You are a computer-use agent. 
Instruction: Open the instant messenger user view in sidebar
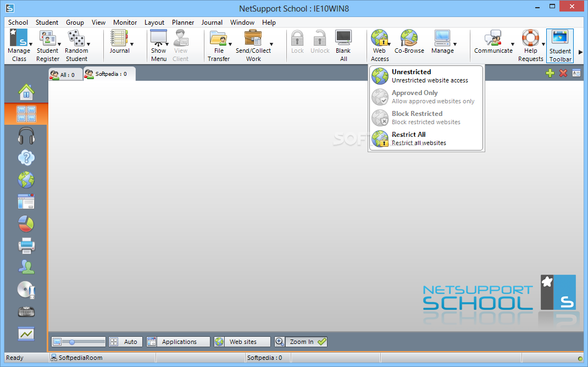pos(26,268)
